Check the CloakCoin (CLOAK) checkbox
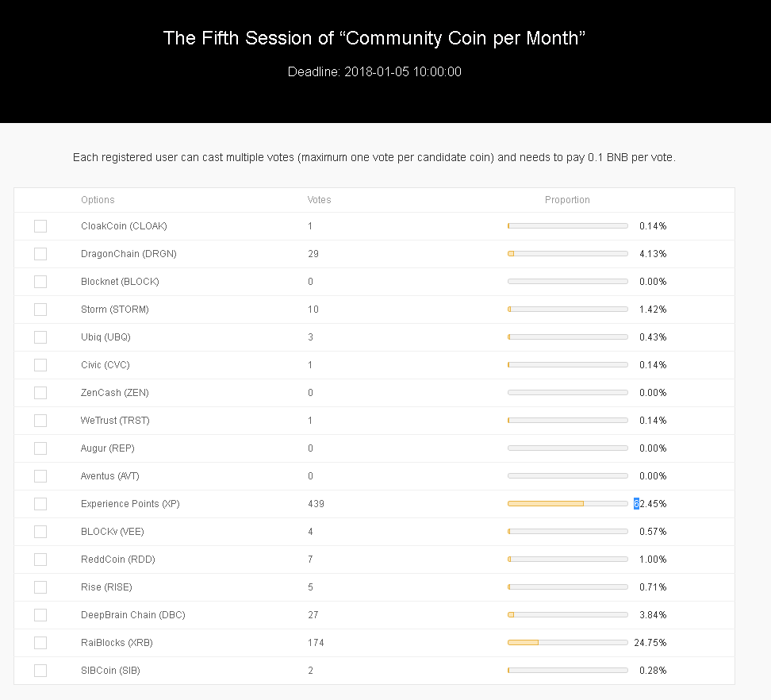Screen dimensions: 771x700 [40, 226]
